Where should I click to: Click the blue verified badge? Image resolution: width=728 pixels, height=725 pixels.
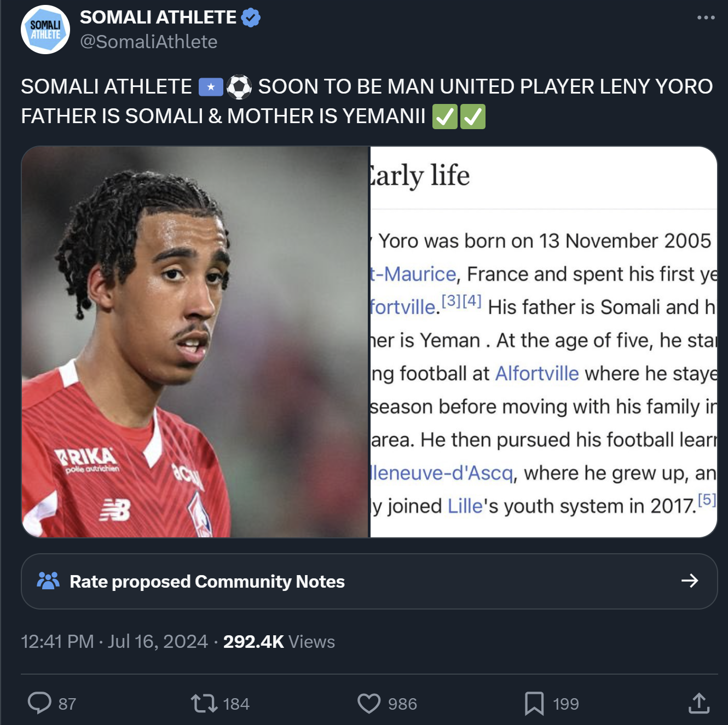[x=251, y=18]
